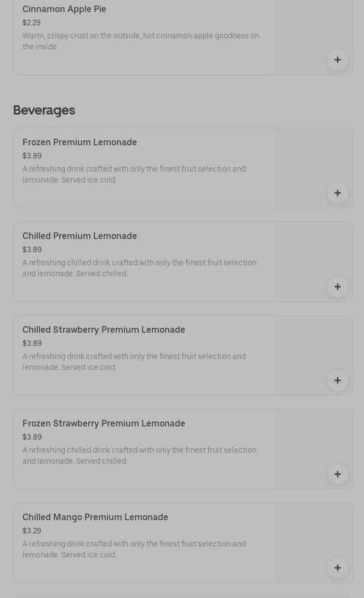The width and height of the screenshot is (364, 598).
Task: Open Frozen Premium Lemonade item details
Action: pos(79,142)
